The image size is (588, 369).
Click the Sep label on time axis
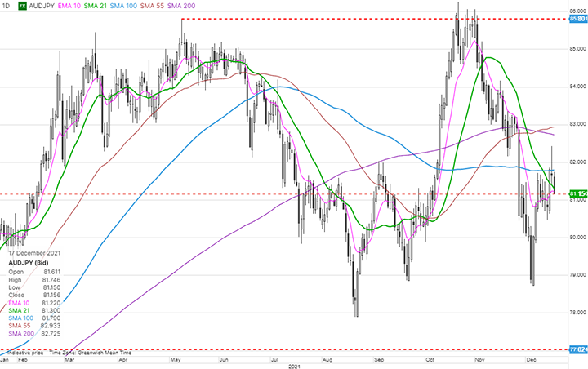[379, 360]
